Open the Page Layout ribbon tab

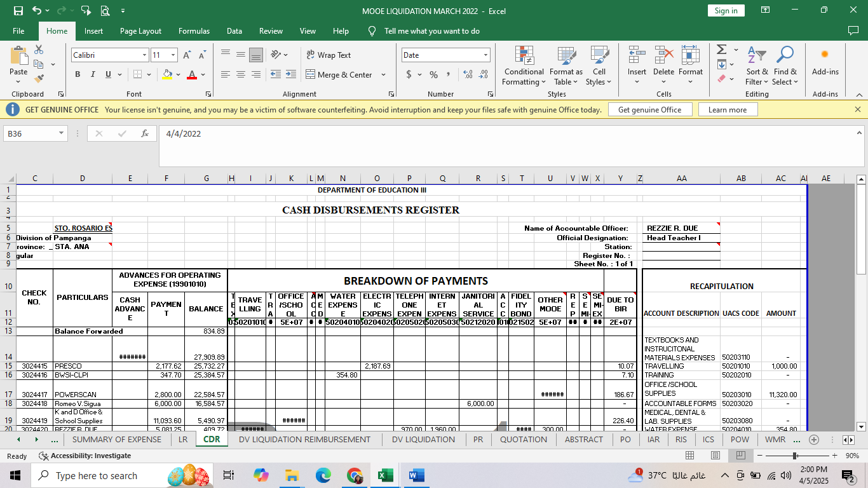[x=140, y=31]
